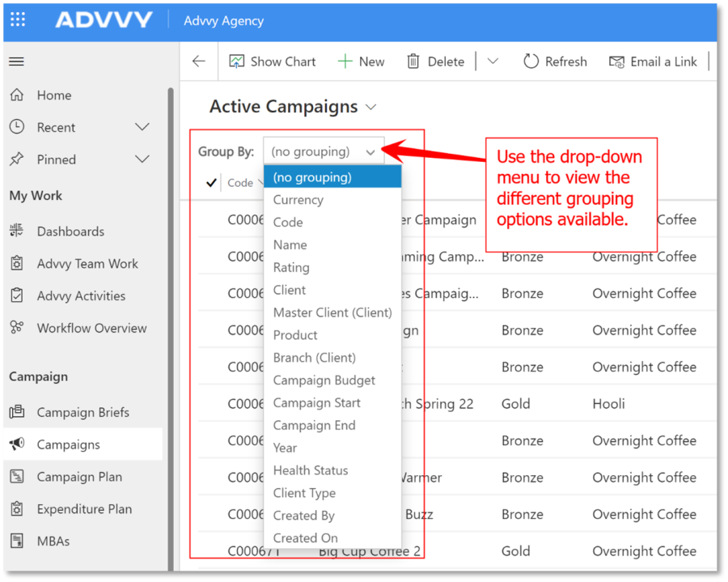Click the Email a Link icon

point(617,62)
